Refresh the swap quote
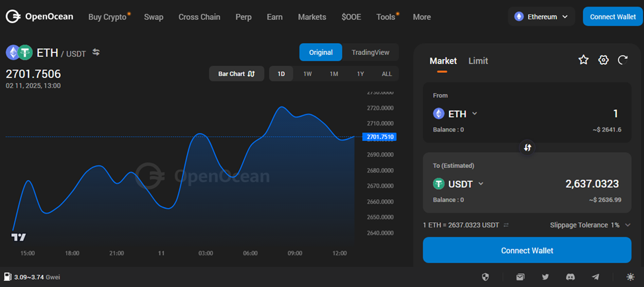Viewport: 644px width, 287px height. point(623,60)
